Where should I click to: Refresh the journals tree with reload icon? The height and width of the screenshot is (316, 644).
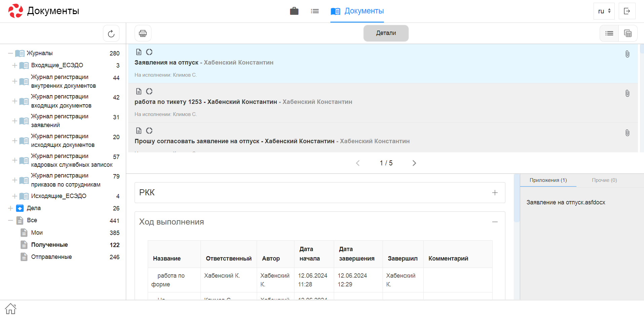tap(111, 33)
